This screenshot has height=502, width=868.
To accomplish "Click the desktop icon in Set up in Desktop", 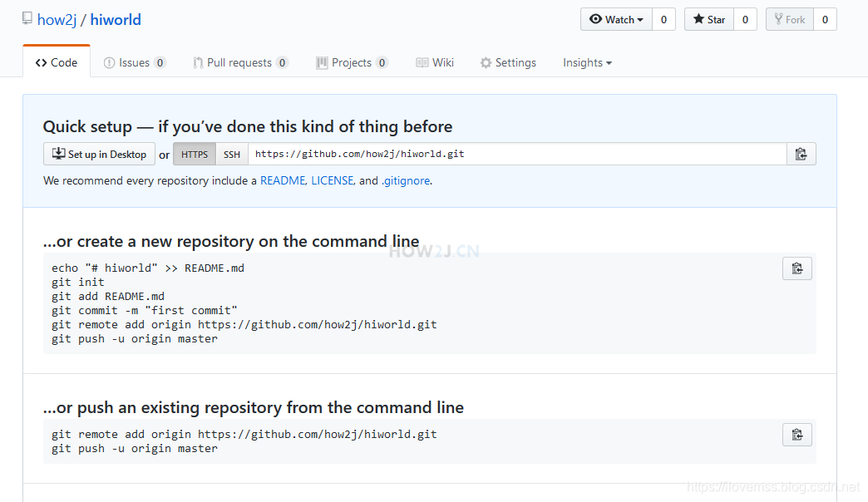I will tap(58, 154).
